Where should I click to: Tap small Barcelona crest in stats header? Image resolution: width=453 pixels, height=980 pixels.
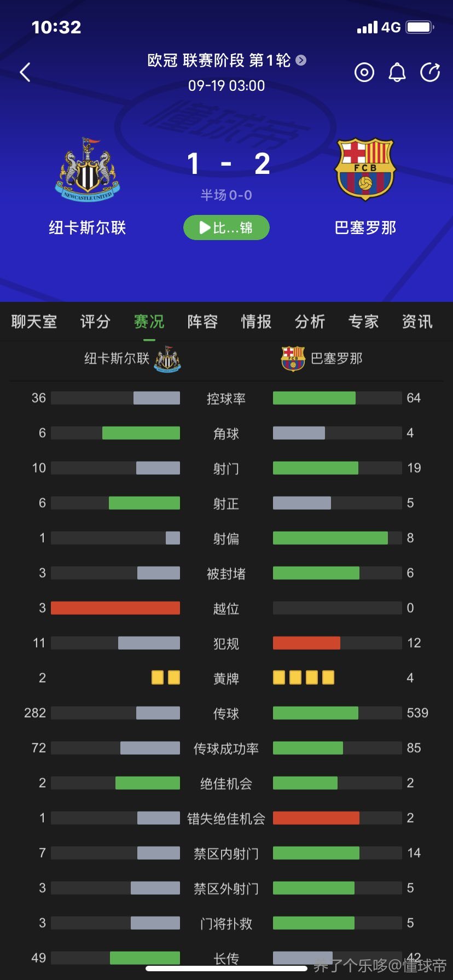pyautogui.click(x=293, y=359)
